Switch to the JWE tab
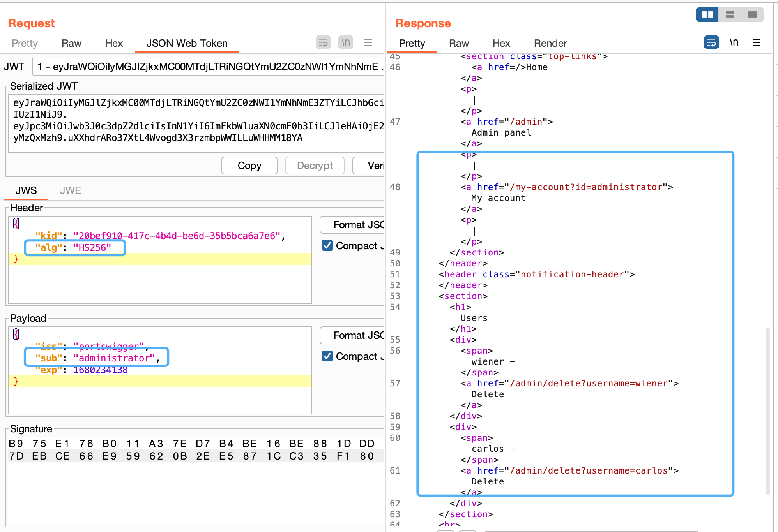Screen dimensions: 778x532 tap(70, 190)
